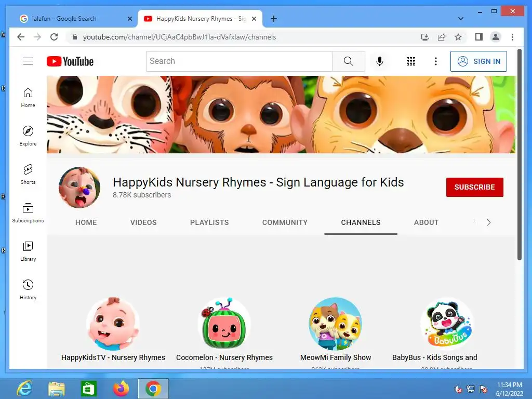Click the Chrome taskbar icon
This screenshot has height=399, width=532.
tap(153, 389)
